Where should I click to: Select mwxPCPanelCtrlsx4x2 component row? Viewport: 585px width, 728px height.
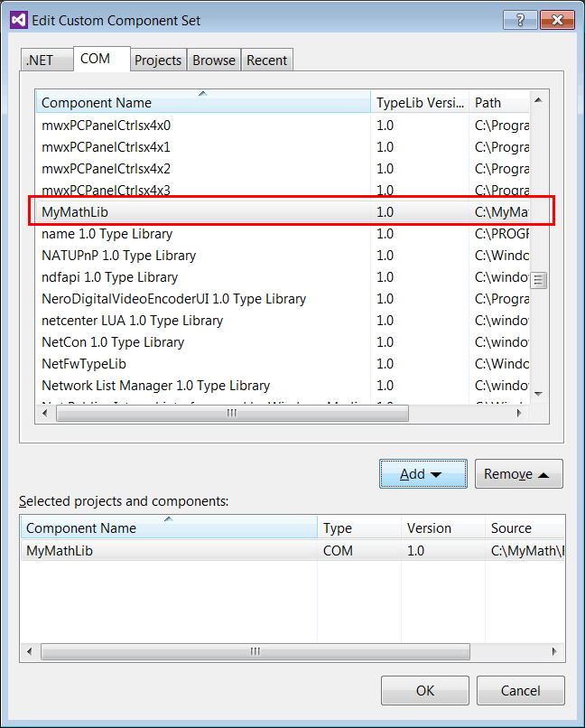(x=283, y=169)
